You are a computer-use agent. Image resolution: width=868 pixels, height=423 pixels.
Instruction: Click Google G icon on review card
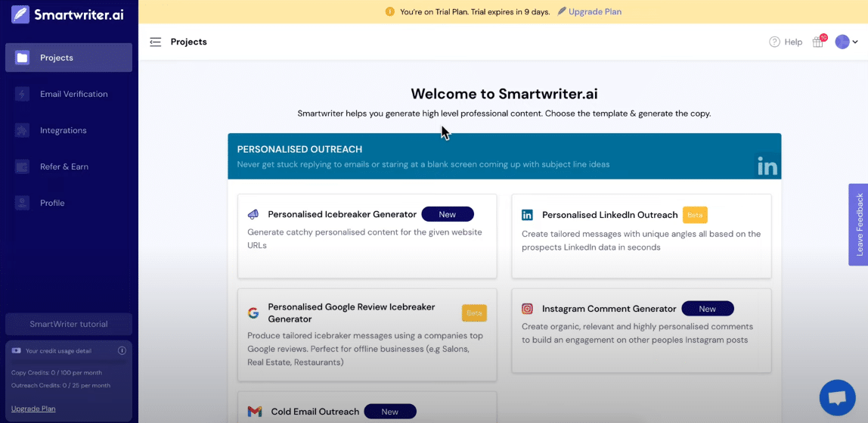tap(253, 313)
